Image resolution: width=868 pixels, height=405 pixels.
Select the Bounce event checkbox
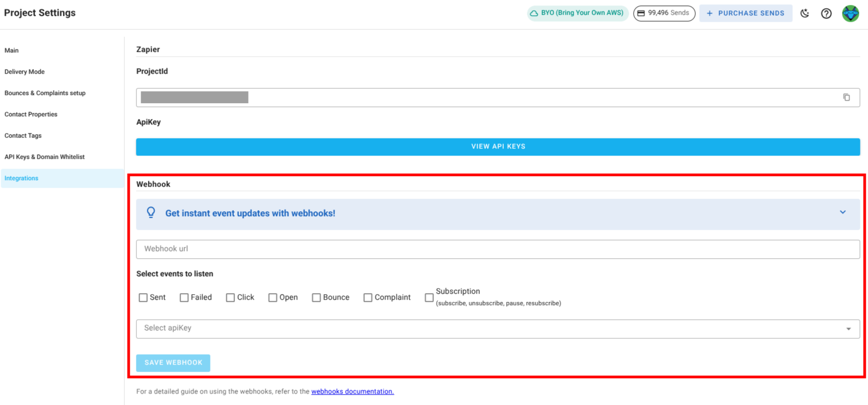(x=316, y=297)
